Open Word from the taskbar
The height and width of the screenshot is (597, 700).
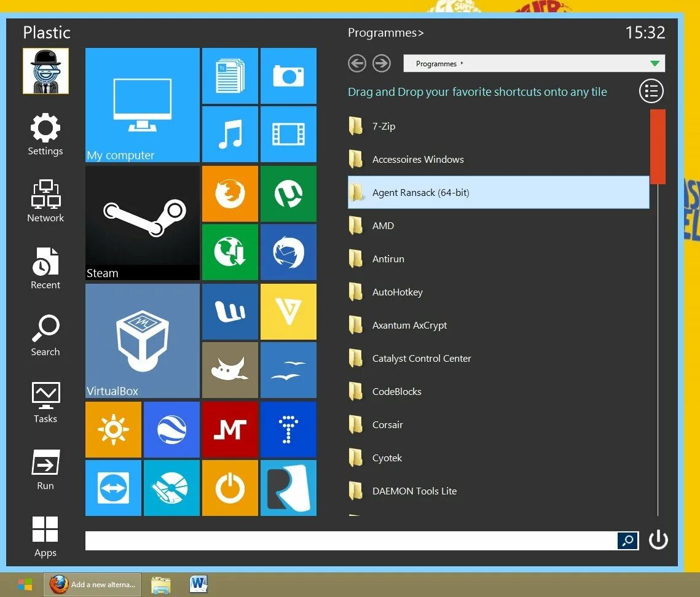[x=199, y=584]
